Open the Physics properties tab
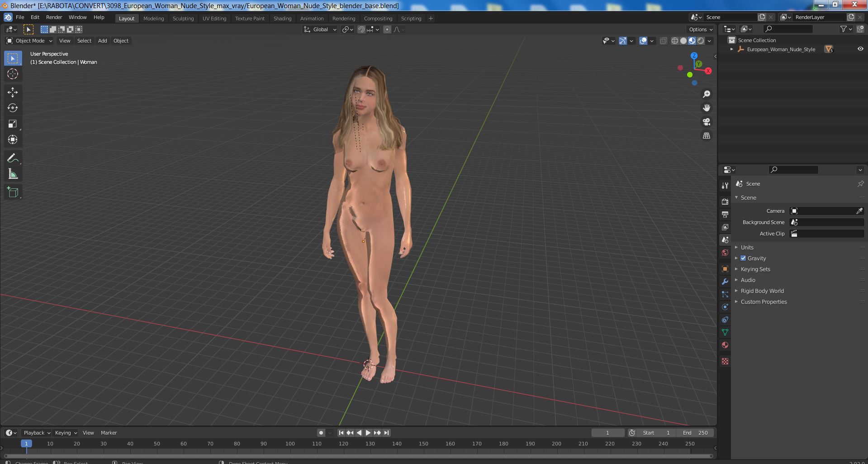868x464 pixels. point(725,307)
